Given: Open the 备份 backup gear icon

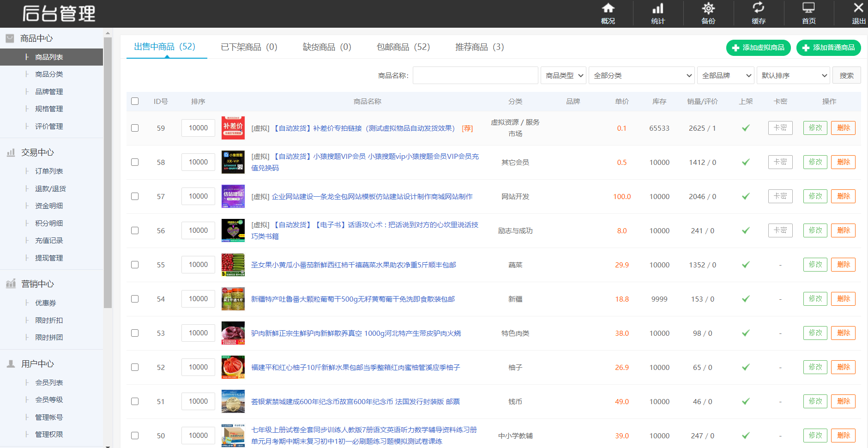Looking at the screenshot, I should pyautogui.click(x=708, y=9).
